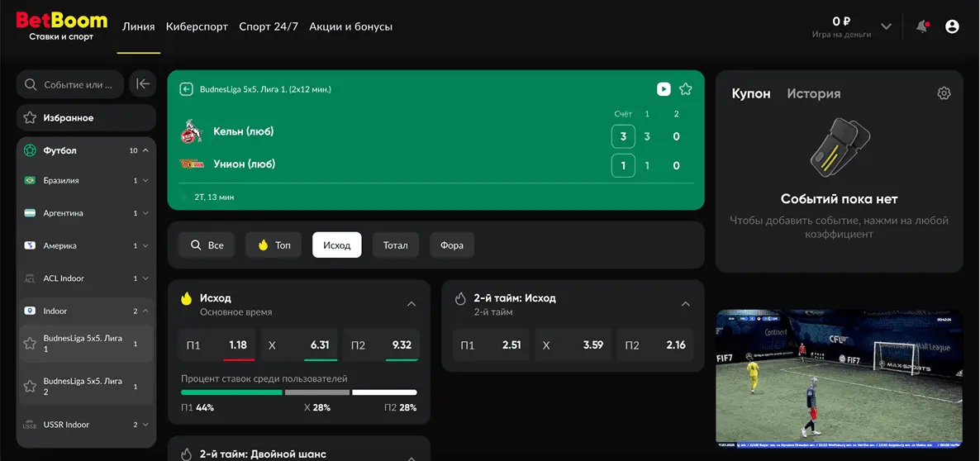The image size is (980, 461).
Task: Click the white П2 bet percentage bar
Action: pyautogui.click(x=384, y=392)
